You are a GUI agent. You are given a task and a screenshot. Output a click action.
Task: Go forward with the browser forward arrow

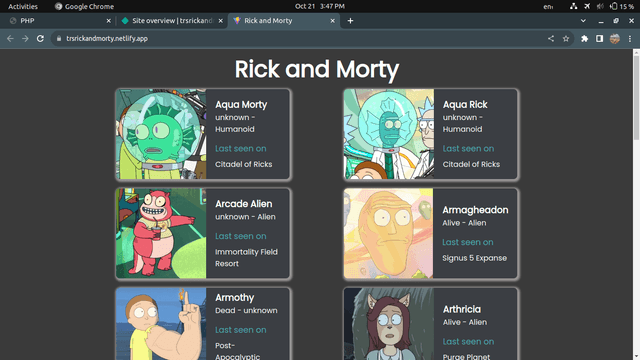point(25,38)
